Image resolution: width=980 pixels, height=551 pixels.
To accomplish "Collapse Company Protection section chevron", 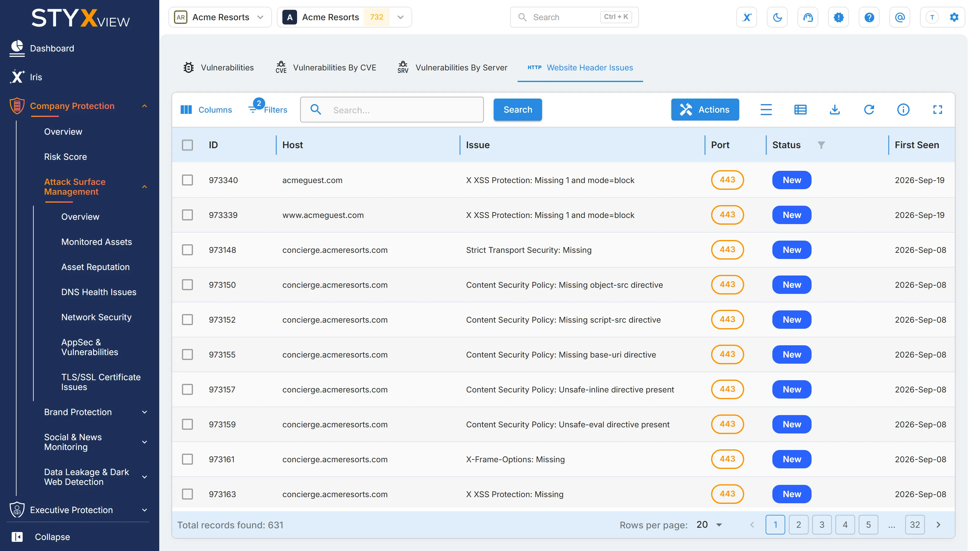I will (x=145, y=106).
